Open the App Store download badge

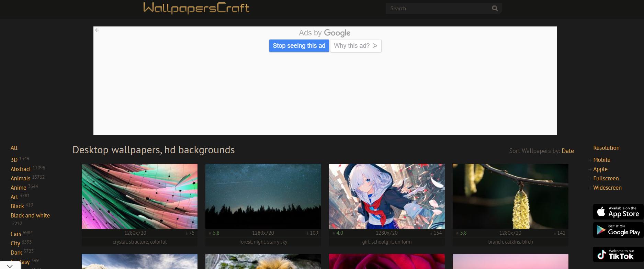pyautogui.click(x=618, y=212)
